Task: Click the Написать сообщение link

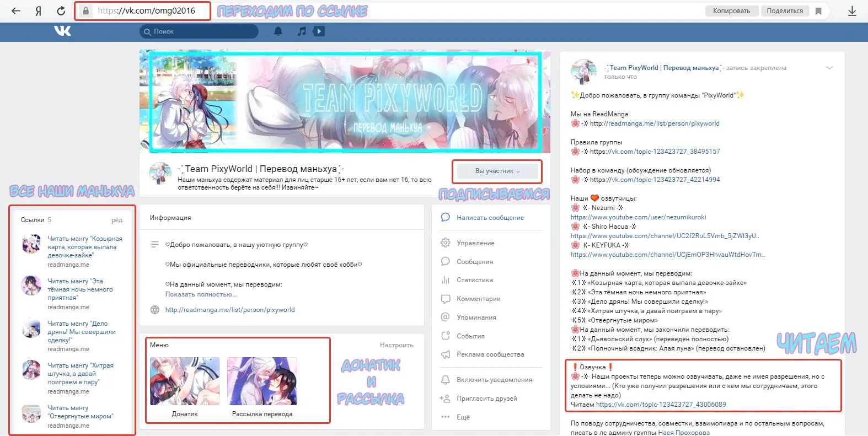Action: pyautogui.click(x=490, y=218)
